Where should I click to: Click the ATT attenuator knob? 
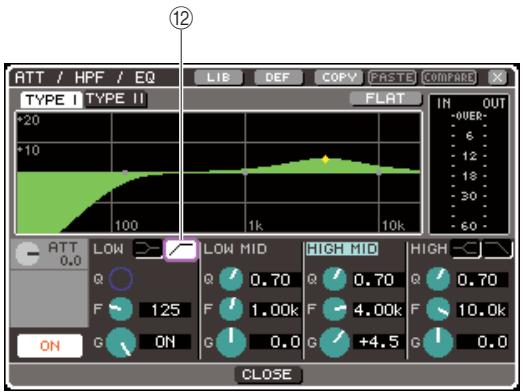click(x=28, y=254)
